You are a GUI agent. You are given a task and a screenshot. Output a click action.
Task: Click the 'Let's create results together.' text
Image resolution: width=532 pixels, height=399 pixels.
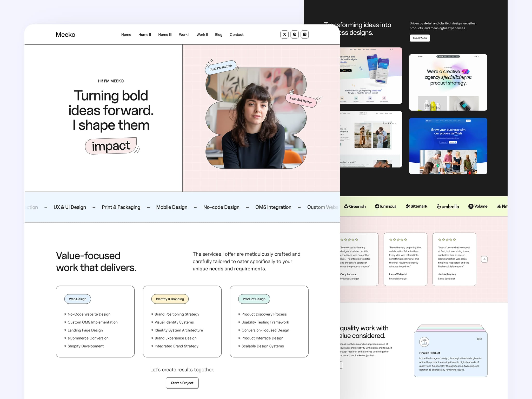pyautogui.click(x=182, y=370)
